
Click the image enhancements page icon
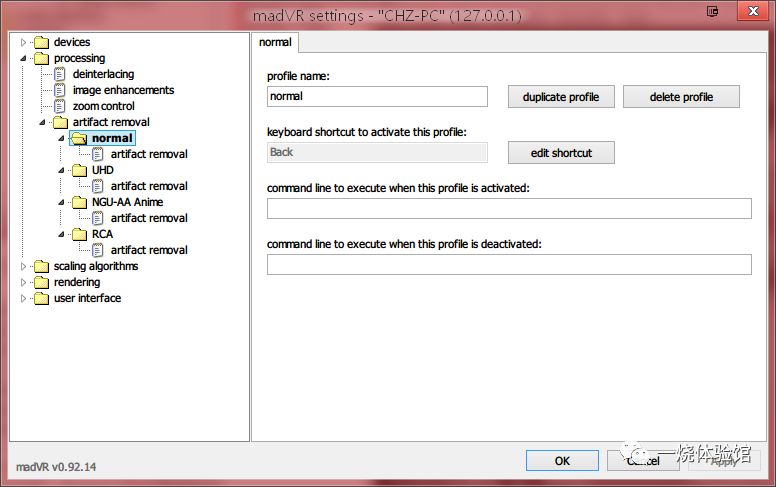(59, 90)
